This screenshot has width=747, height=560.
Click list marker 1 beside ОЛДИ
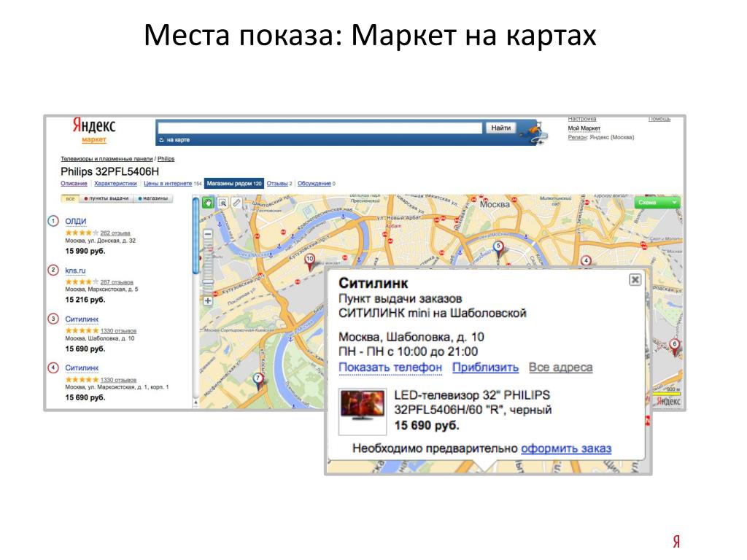[53, 221]
